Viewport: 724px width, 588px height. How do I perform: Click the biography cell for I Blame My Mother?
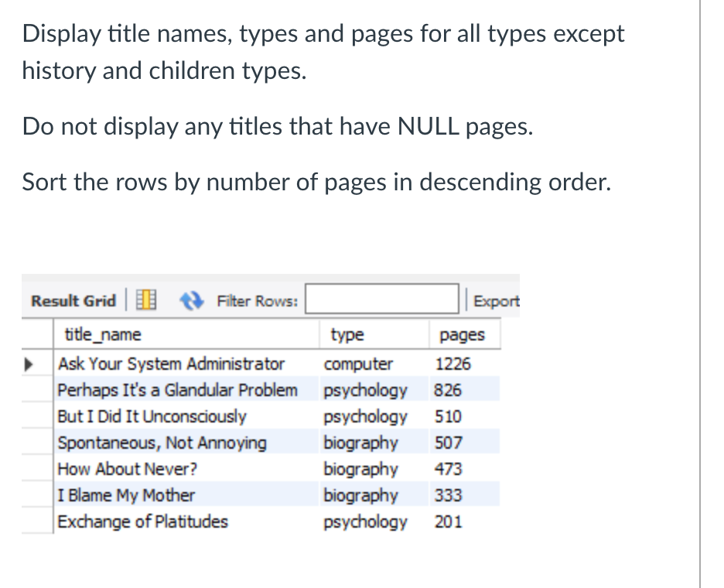coord(360,495)
